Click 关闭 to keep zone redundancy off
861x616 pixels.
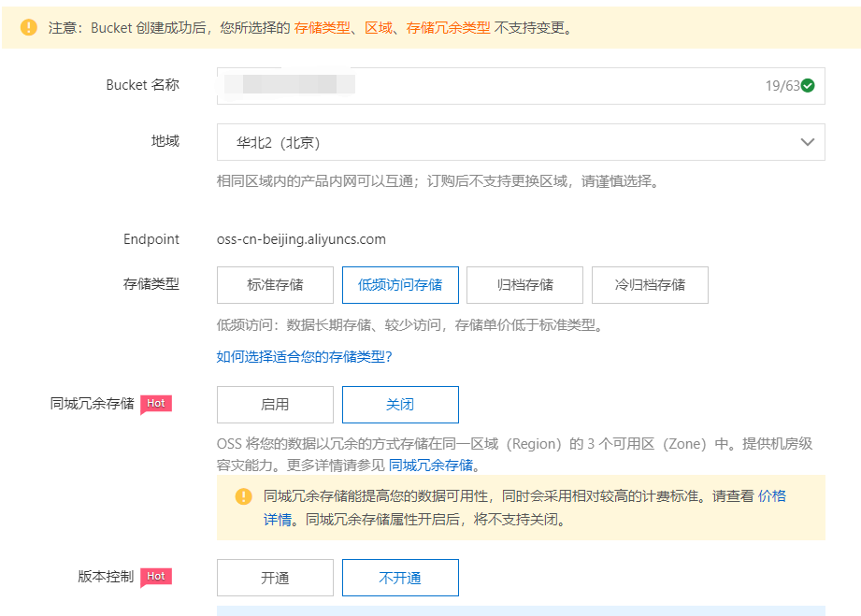[x=400, y=405]
